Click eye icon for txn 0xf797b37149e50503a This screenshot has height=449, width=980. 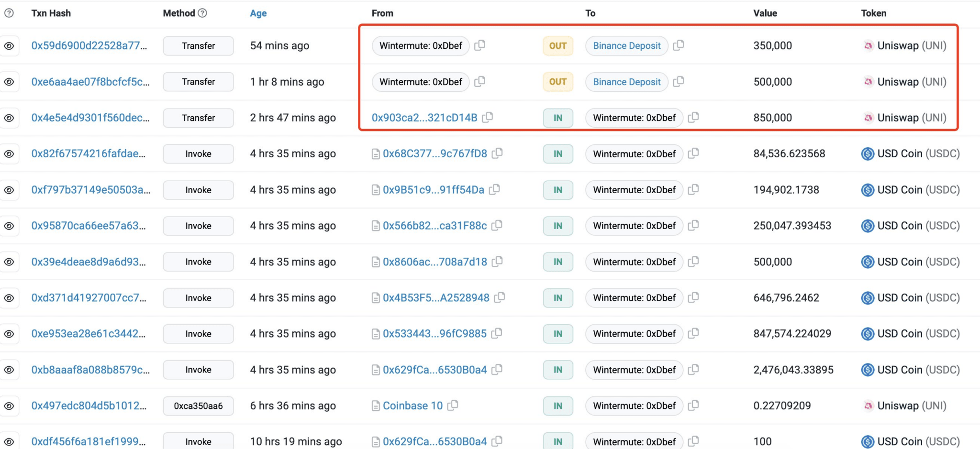point(9,190)
